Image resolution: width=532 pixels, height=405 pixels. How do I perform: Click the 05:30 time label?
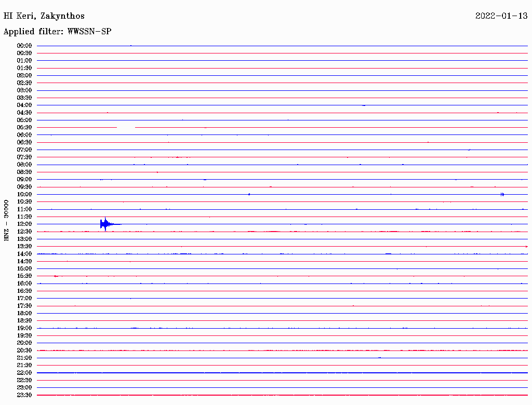pos(24,128)
